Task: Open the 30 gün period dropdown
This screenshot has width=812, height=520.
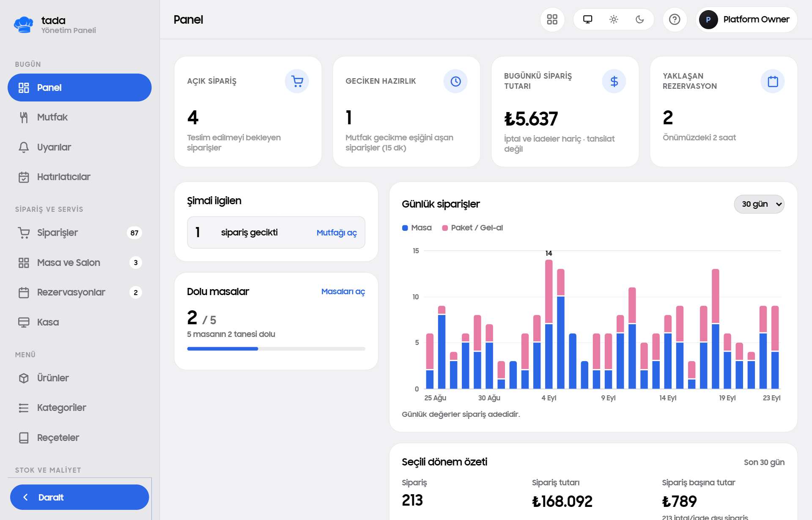Action: [x=759, y=204]
